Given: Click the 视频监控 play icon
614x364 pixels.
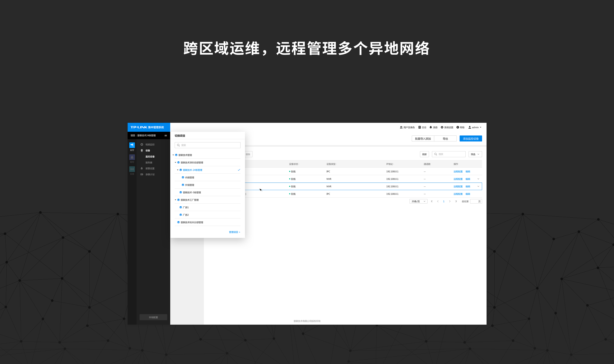Looking at the screenshot, I should point(142,145).
